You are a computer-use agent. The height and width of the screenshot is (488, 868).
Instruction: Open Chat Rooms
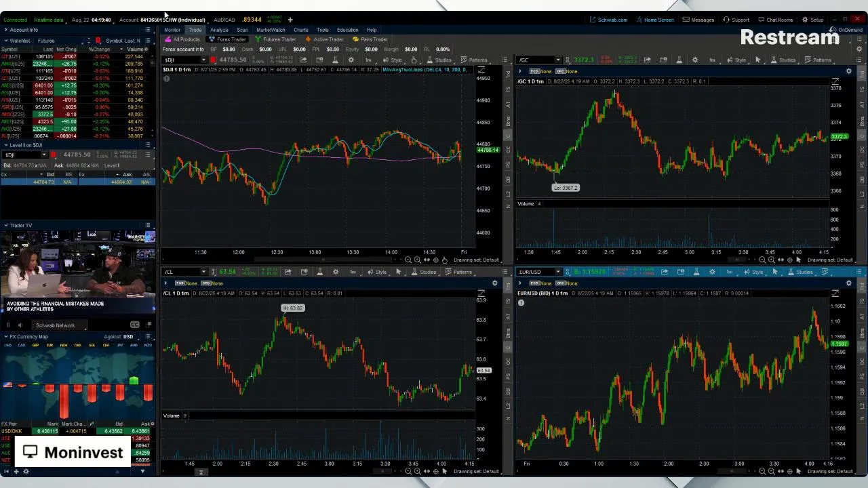click(775, 20)
